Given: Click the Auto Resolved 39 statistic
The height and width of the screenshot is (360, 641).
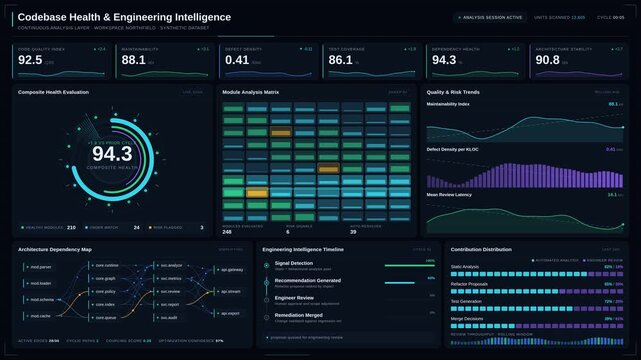Looking at the screenshot, I should click(365, 229).
